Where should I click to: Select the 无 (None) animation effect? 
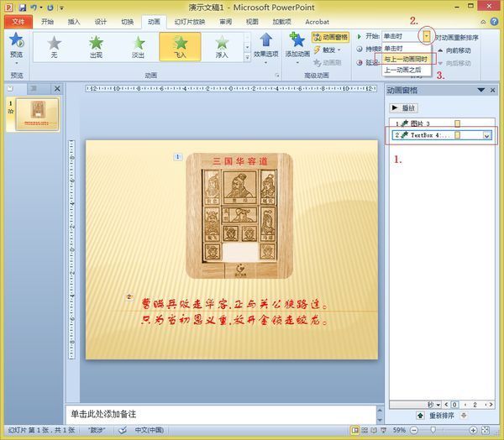[54, 47]
